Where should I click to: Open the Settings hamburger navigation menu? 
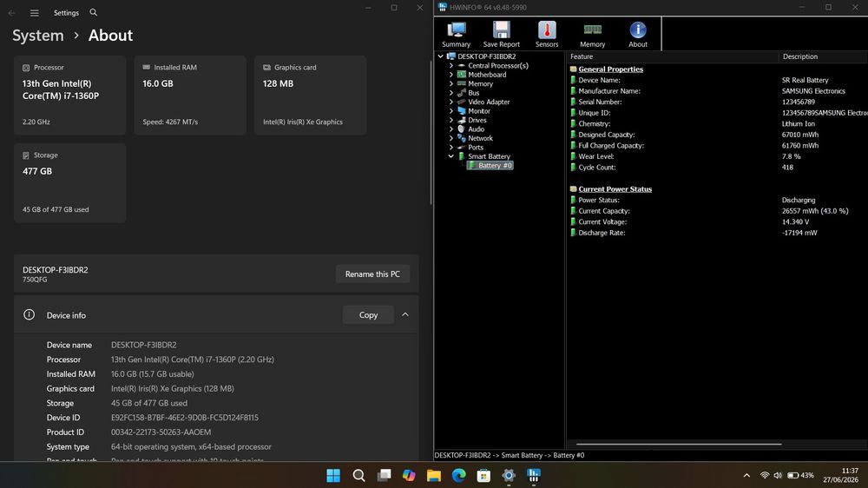click(35, 13)
